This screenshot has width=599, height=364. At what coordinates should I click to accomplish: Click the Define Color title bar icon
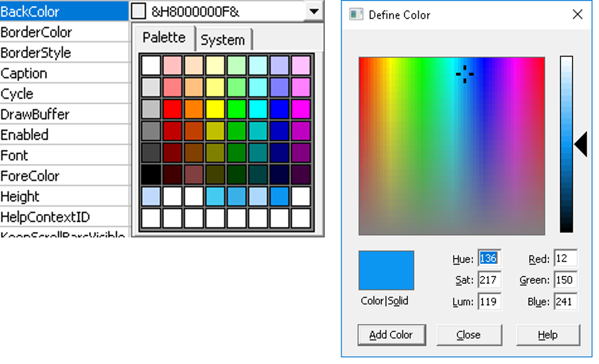(356, 14)
